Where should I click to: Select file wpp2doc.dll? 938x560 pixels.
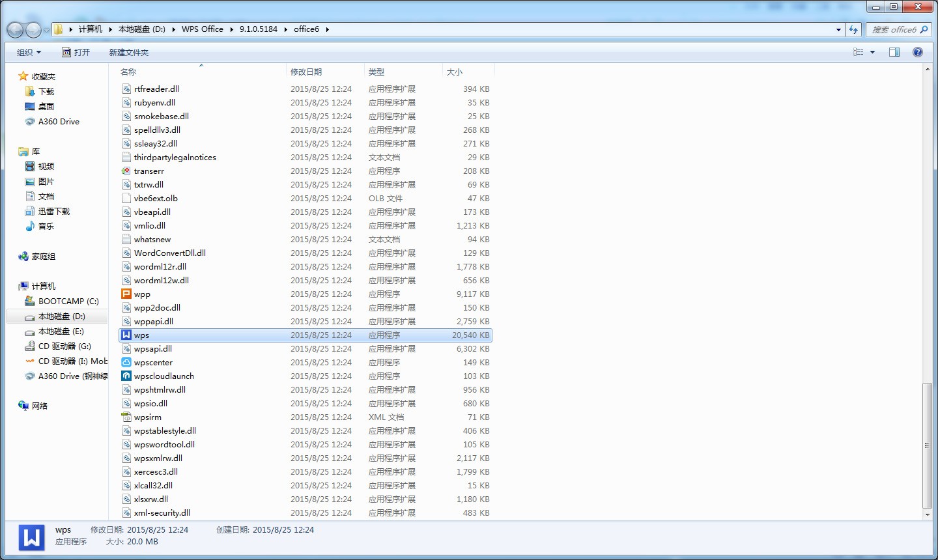157,307
